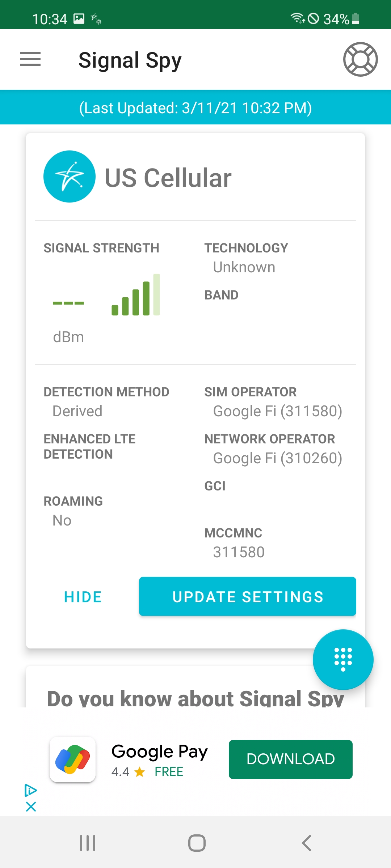
Task: Download the Google Pay app
Action: coord(291,759)
